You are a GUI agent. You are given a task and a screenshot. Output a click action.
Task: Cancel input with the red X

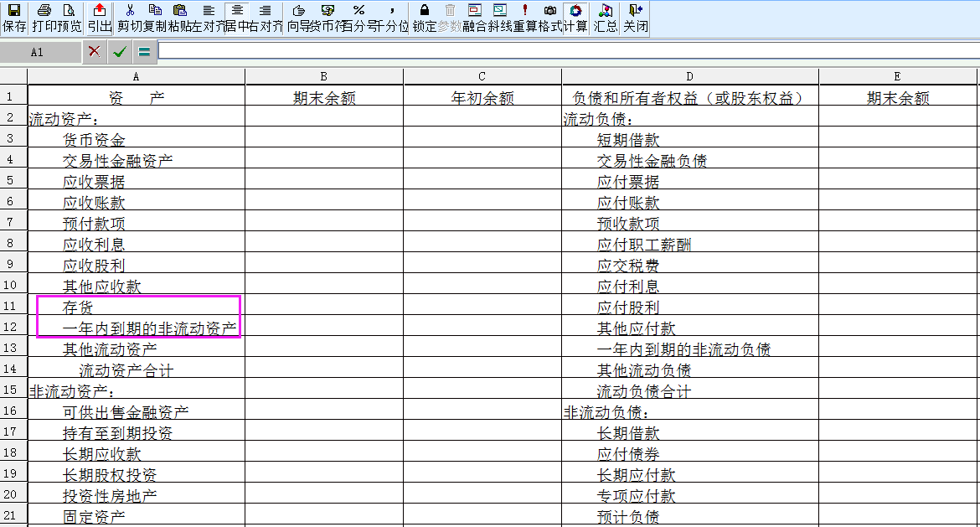pyautogui.click(x=94, y=51)
